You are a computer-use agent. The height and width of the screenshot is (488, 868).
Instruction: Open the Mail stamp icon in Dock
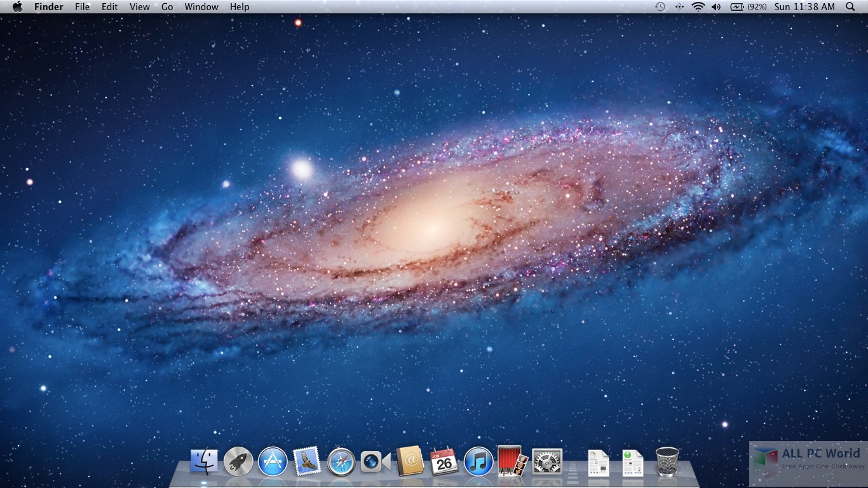(x=307, y=462)
